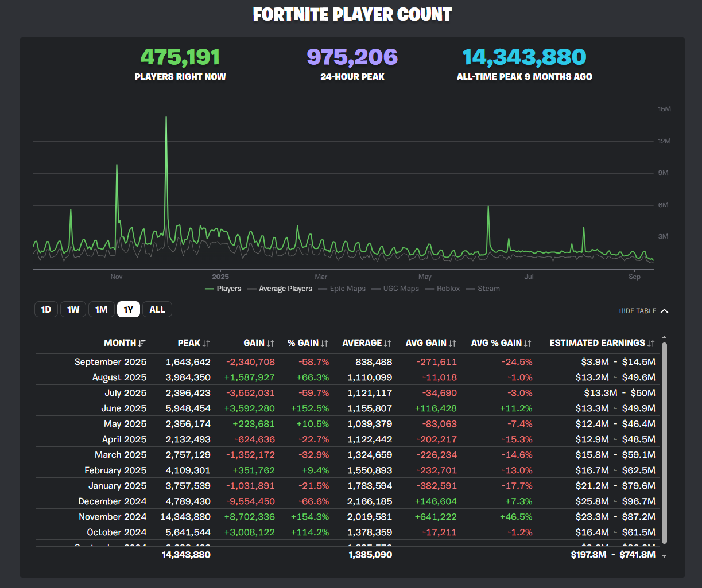702x588 pixels.
Task: Click the -58.7% gain cell for September
Action: point(313,362)
